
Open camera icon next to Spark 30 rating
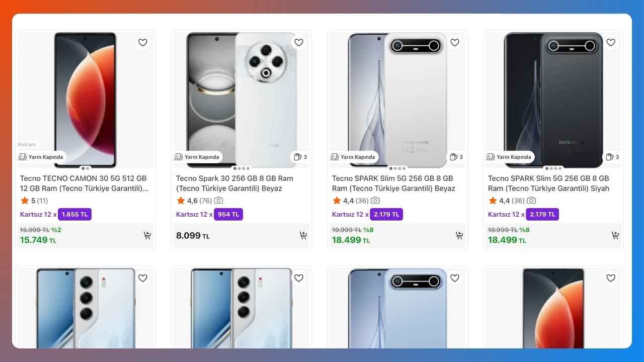pyautogui.click(x=218, y=200)
